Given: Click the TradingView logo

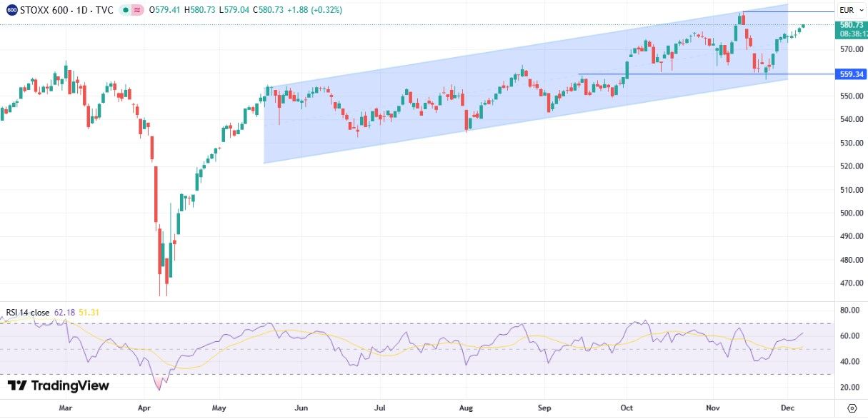Looking at the screenshot, I should tap(59, 386).
